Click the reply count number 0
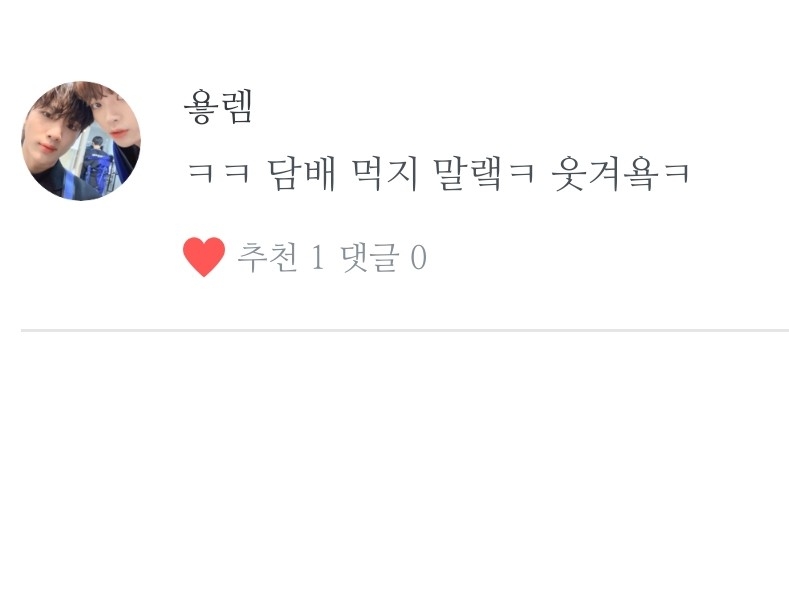Viewport: 789px width, 591px height. tap(418, 258)
